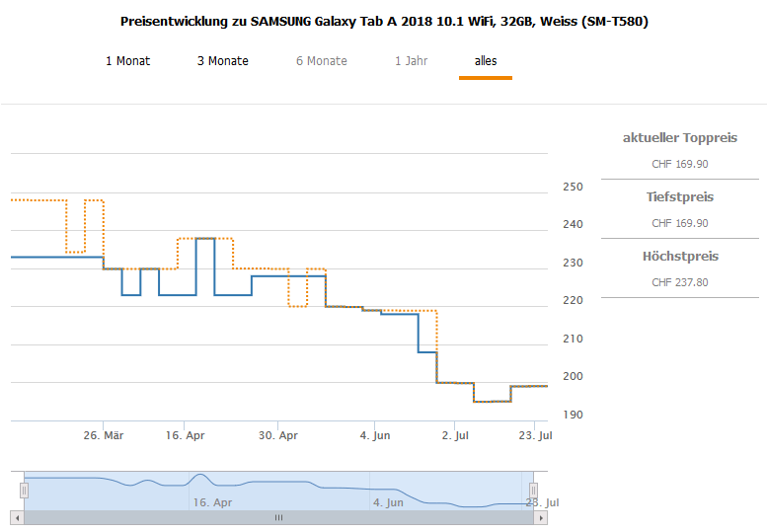Viewport: 767px width, 532px height.
Task: Click the '26. Mär' x-axis date label
Action: (x=103, y=435)
